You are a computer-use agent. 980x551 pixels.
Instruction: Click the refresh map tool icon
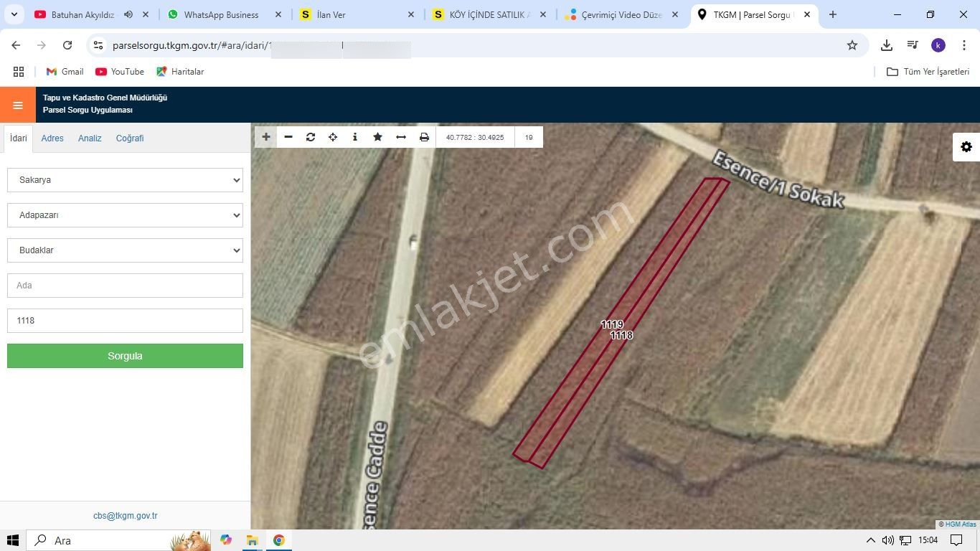pos(311,137)
